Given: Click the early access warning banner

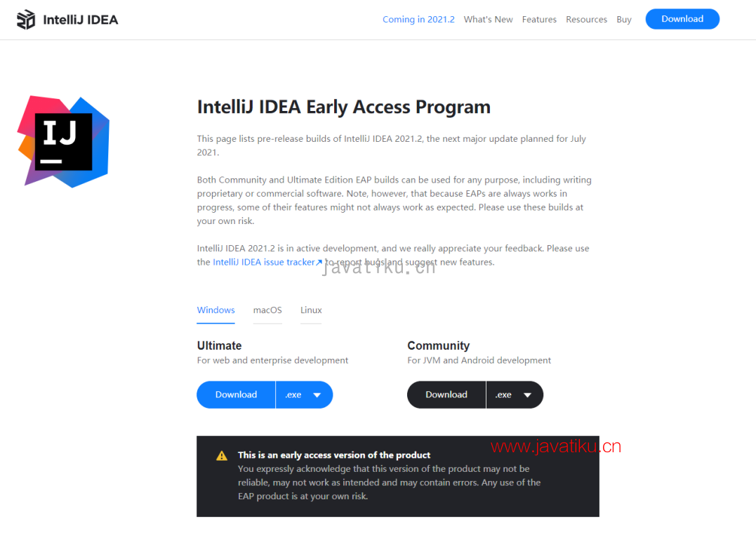Looking at the screenshot, I should tap(397, 476).
